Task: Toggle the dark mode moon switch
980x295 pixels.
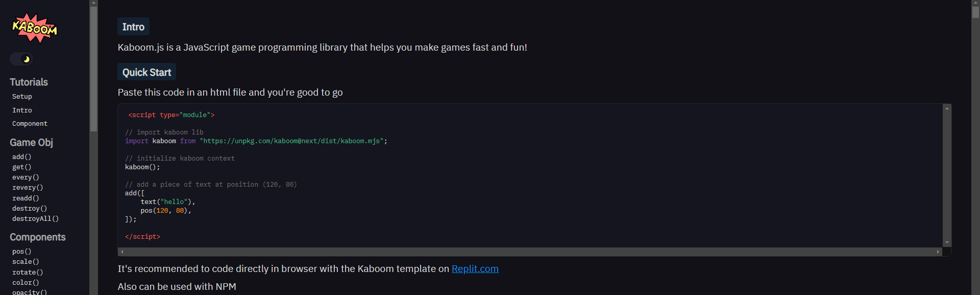Action: [20, 58]
